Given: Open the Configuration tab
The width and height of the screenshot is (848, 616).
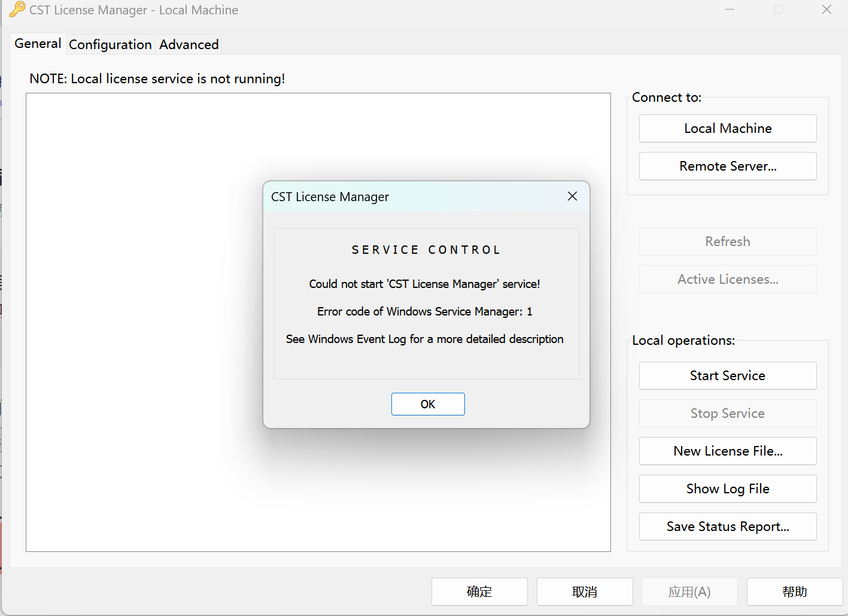Looking at the screenshot, I should 110,44.
